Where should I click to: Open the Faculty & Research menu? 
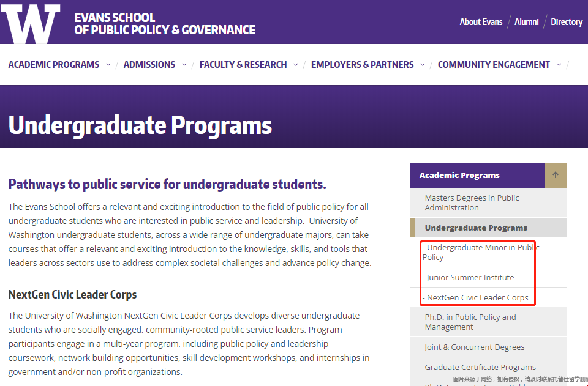pyautogui.click(x=243, y=65)
